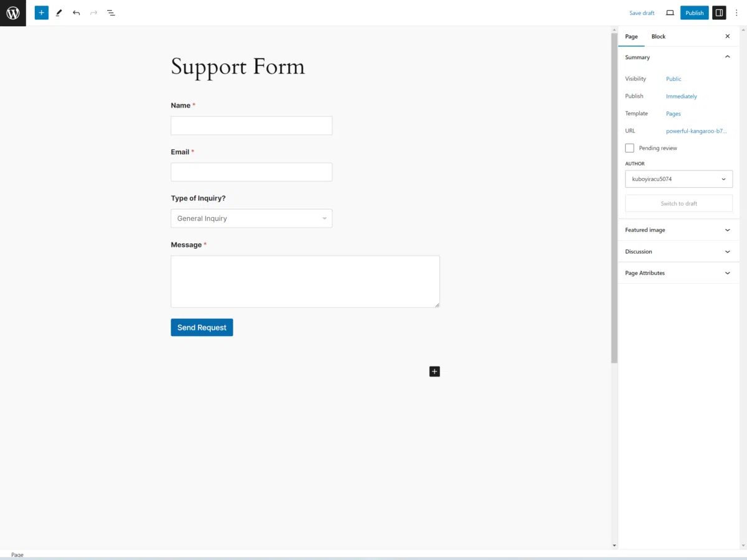Click the Save draft link
The height and width of the screenshot is (560, 747).
pos(642,12)
